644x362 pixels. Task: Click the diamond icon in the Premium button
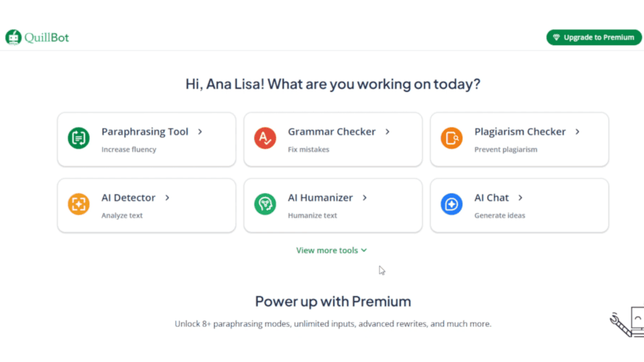(557, 37)
